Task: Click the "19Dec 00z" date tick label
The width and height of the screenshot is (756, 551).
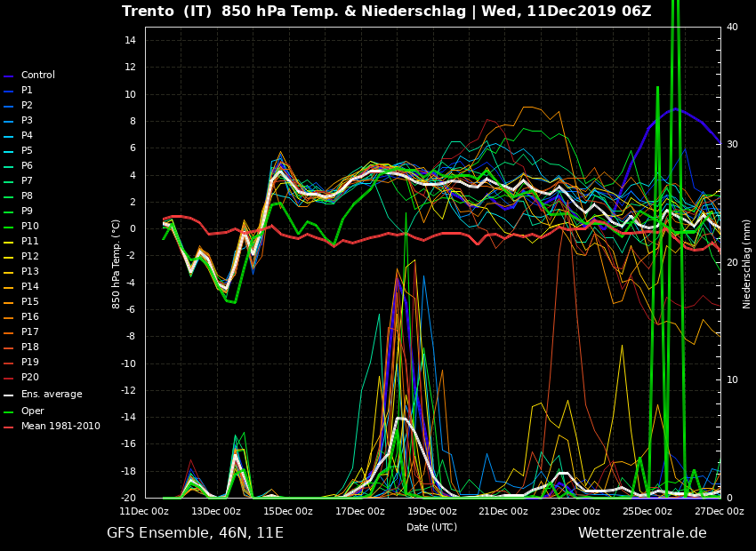Action: [x=431, y=512]
